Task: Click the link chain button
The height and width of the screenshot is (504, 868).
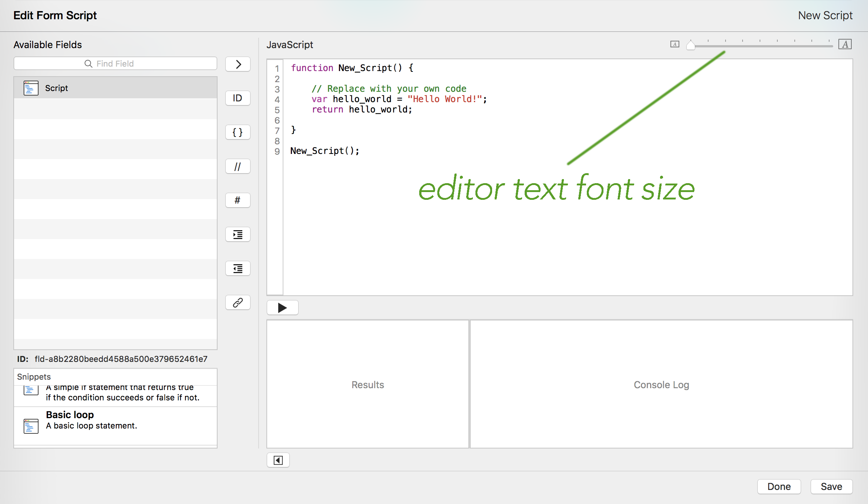Action: tap(238, 302)
